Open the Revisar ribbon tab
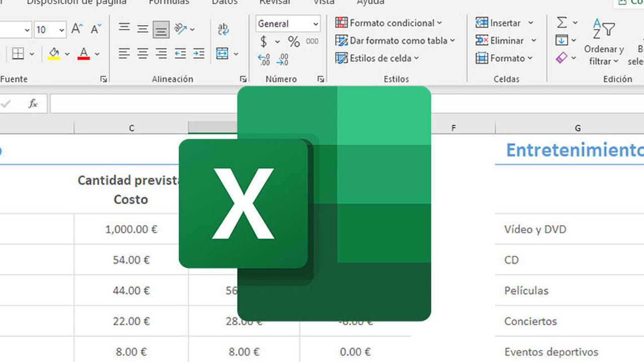644x362 pixels. [274, 3]
